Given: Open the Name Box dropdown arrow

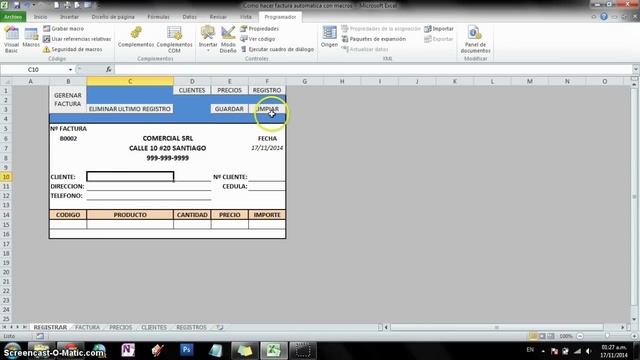Looking at the screenshot, I should tap(70, 70).
